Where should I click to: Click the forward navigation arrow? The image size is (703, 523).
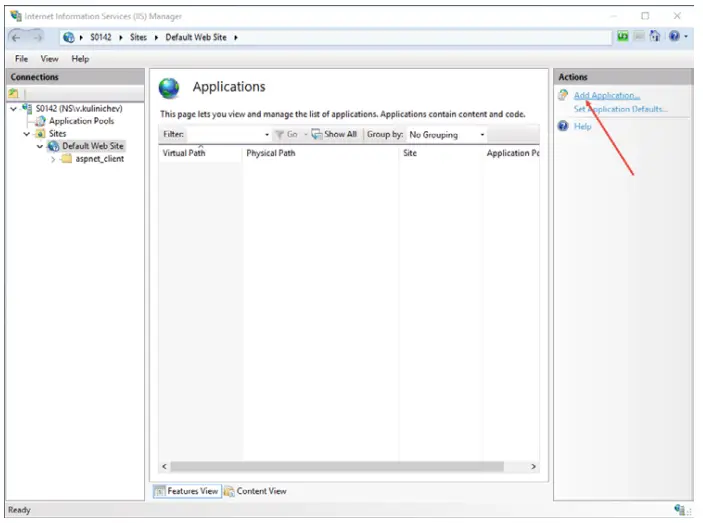(x=38, y=38)
